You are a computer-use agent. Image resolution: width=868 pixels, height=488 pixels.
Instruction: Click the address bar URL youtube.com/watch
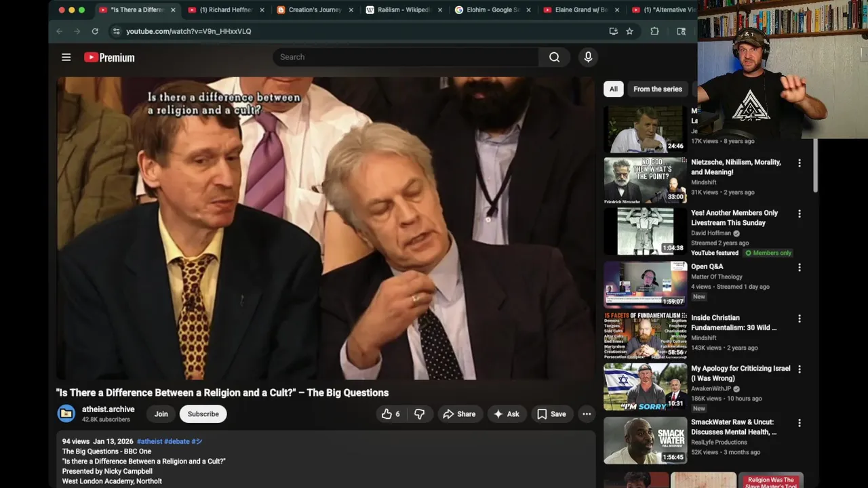[189, 31]
